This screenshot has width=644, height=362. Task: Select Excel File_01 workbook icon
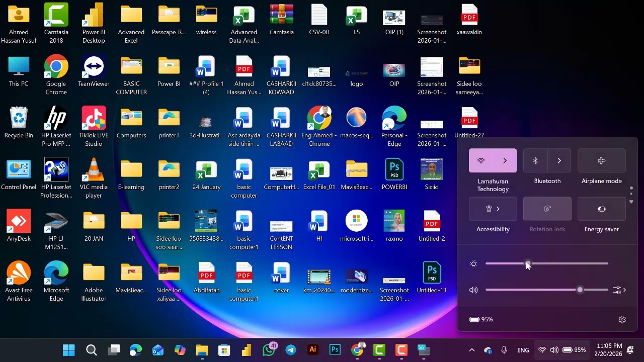[319, 174]
